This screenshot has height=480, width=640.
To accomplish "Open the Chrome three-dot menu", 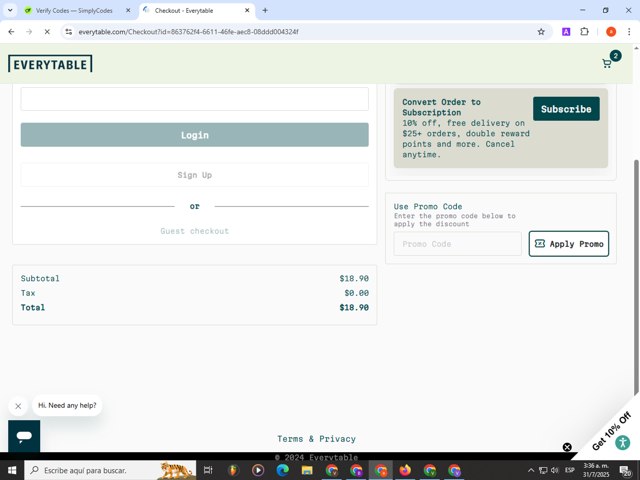I will point(629,32).
